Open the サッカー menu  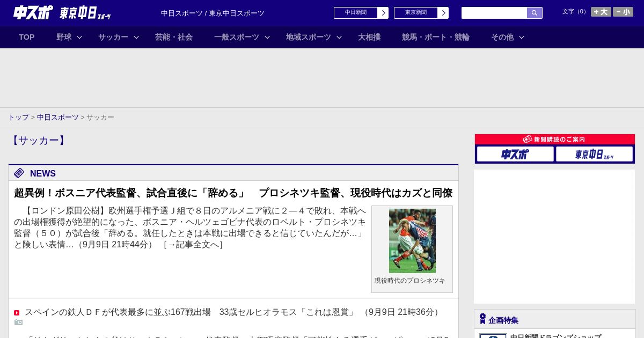tap(113, 37)
